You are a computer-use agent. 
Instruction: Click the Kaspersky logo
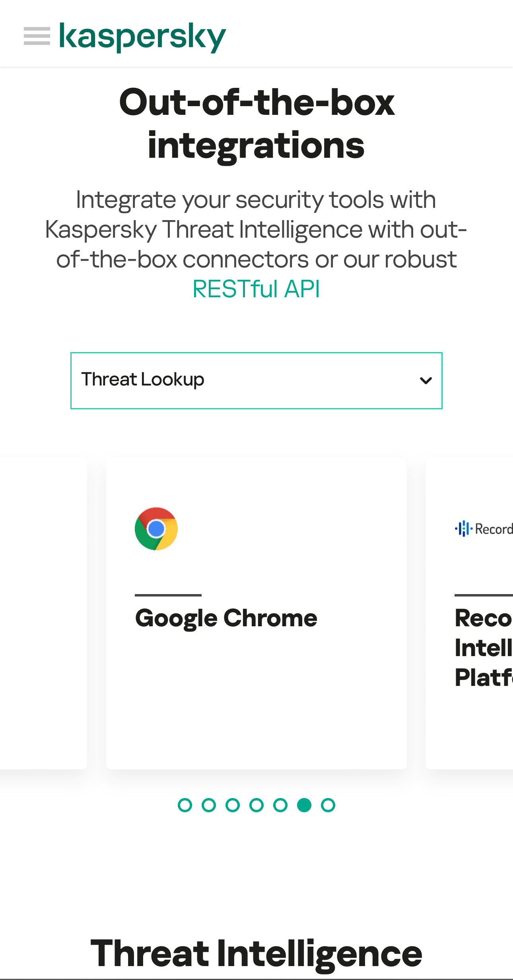142,37
